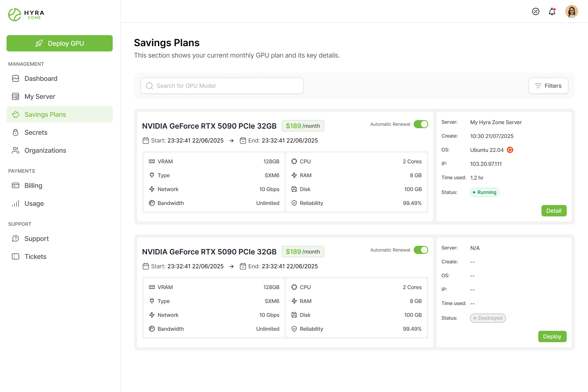
Task: Open the discount percent badge icon
Action: [x=536, y=11]
